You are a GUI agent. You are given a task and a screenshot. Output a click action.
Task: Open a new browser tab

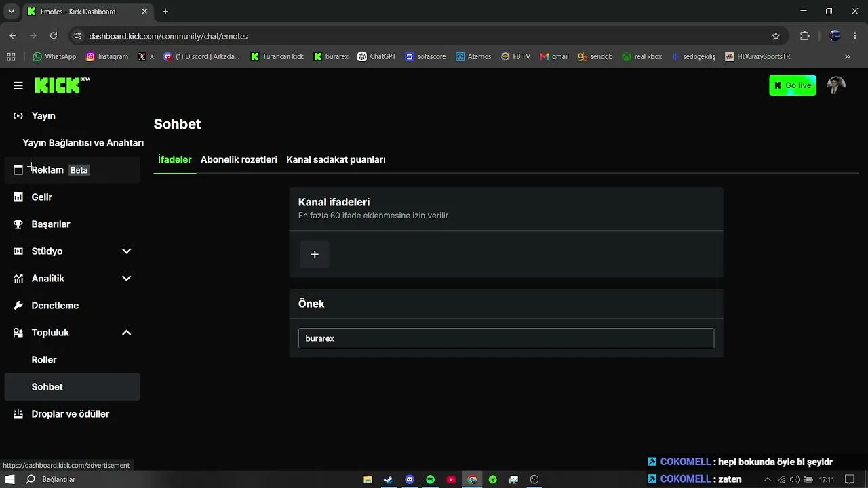tap(165, 12)
